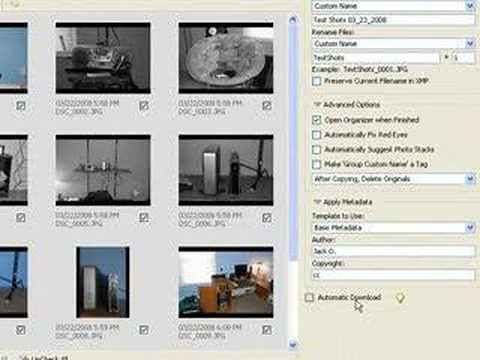Click the scroll up arrow of the thumbnail list
480x360 pixels.
(x=293, y=20)
